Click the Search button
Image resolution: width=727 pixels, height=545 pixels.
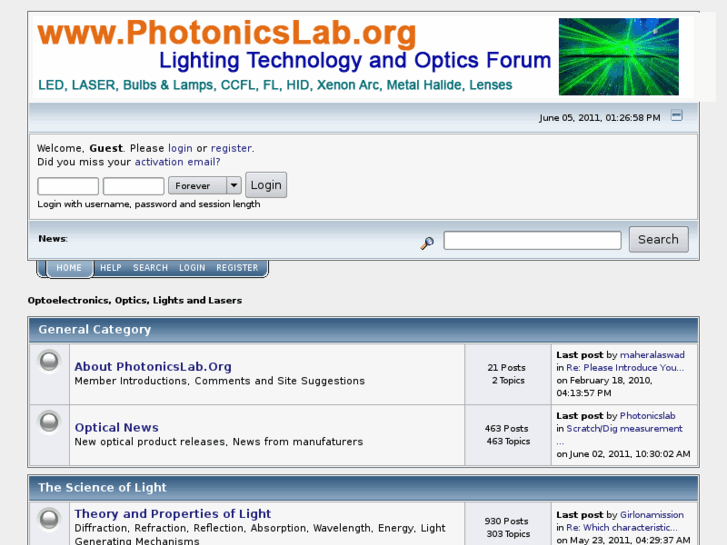[658, 239]
